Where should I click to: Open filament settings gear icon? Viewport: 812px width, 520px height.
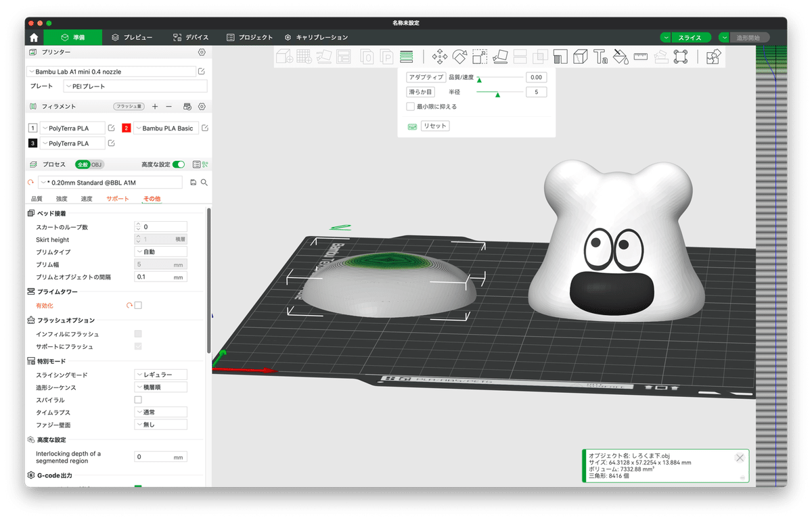click(202, 107)
